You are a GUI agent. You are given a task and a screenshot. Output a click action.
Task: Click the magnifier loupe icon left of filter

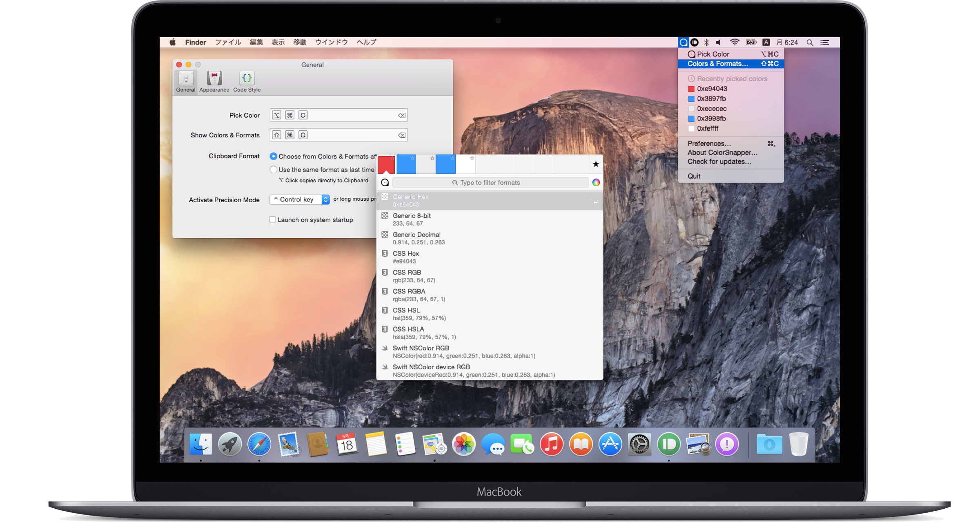point(385,183)
